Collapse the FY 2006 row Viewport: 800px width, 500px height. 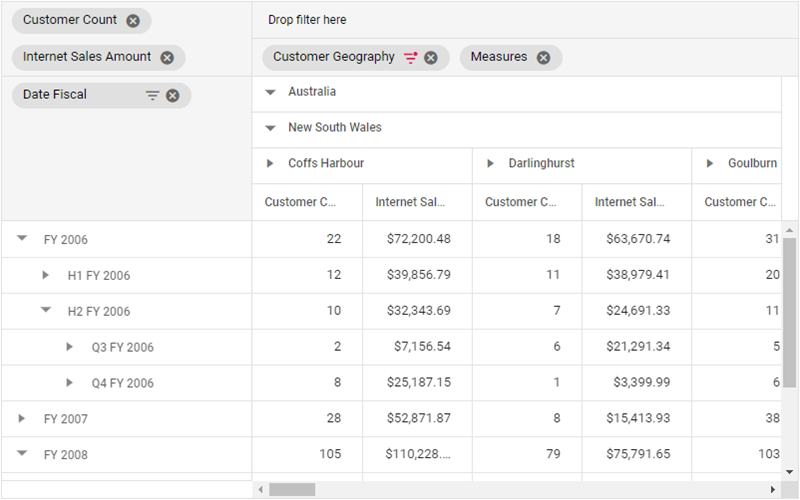click(22, 239)
